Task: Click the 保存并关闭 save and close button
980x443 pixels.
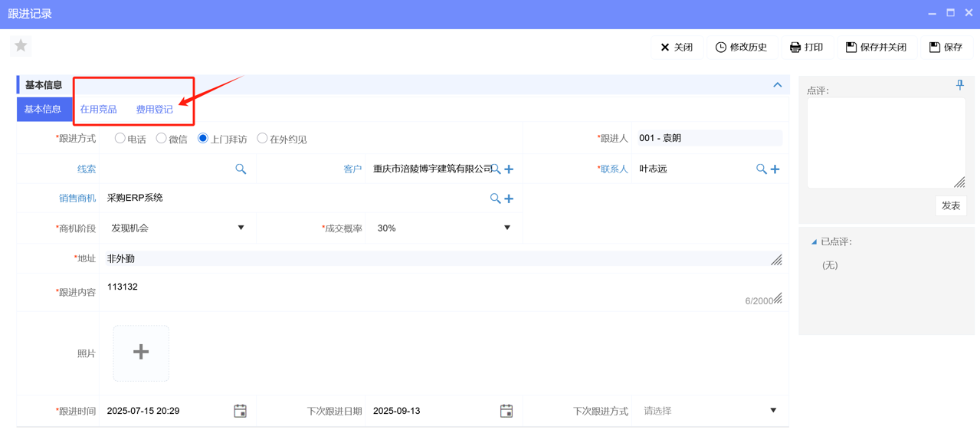Action: [x=876, y=47]
